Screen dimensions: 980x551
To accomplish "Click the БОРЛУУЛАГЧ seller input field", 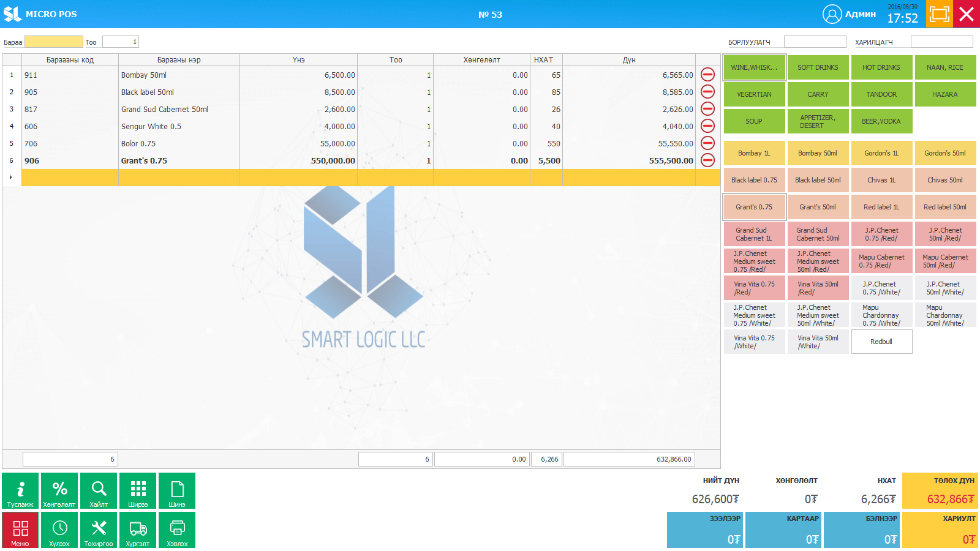I will point(815,42).
